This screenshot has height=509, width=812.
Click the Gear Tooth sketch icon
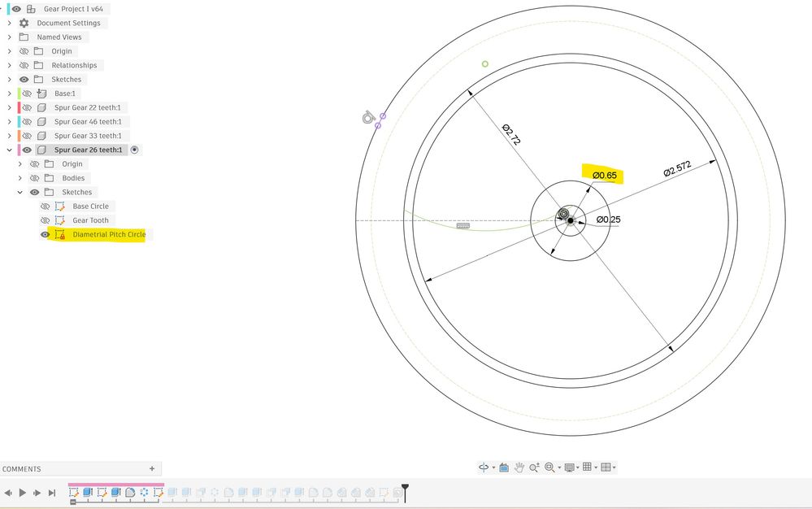(x=60, y=220)
